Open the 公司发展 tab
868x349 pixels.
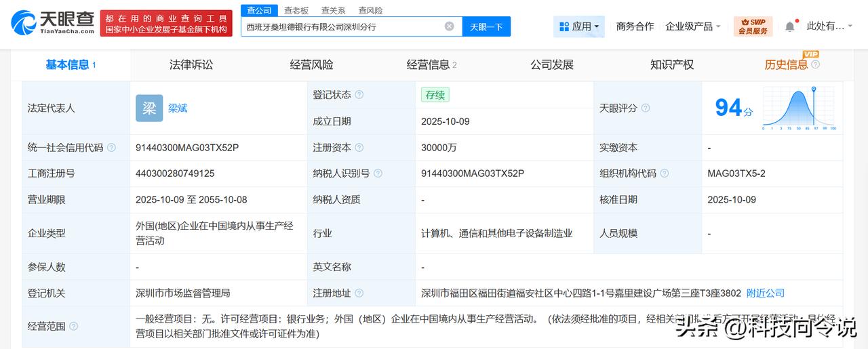click(x=551, y=64)
